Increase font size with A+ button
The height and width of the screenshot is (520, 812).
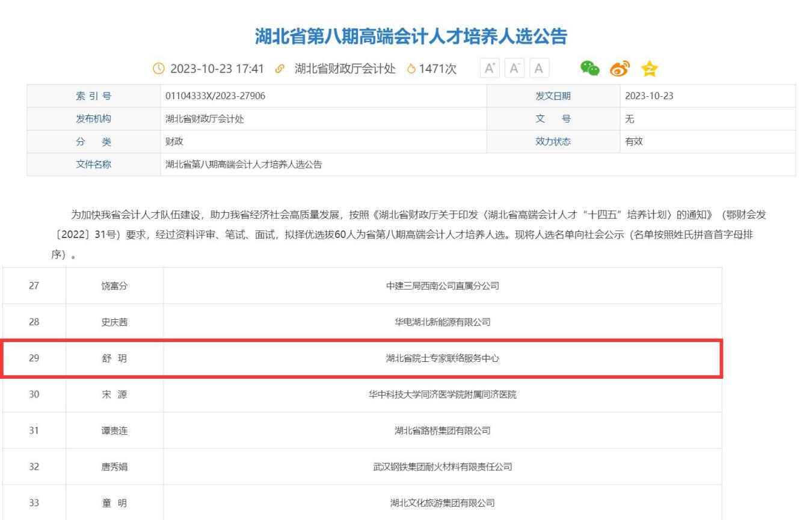(x=489, y=69)
